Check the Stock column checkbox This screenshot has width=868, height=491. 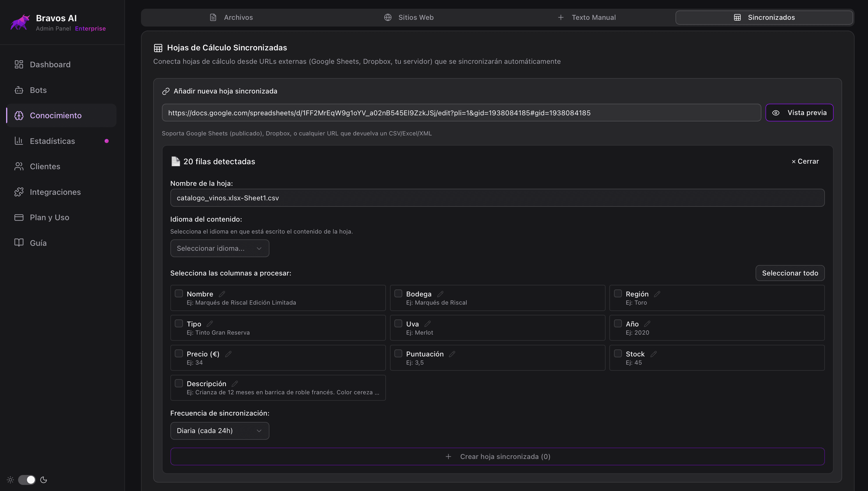tap(618, 354)
